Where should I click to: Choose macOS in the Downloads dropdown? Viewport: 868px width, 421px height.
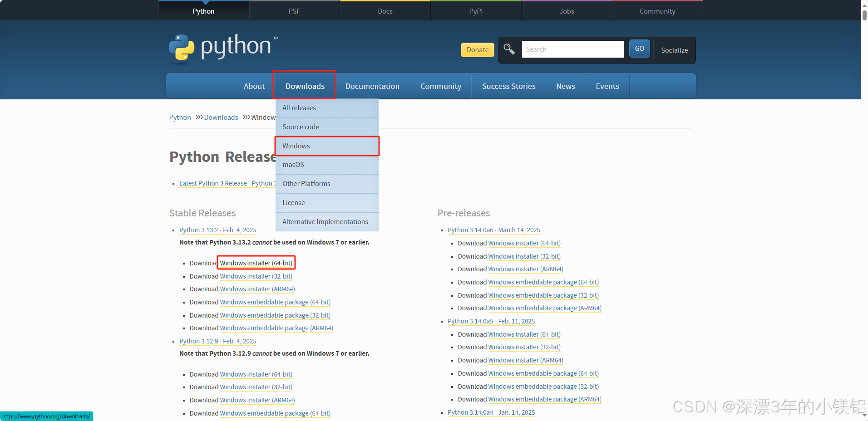(x=327, y=165)
